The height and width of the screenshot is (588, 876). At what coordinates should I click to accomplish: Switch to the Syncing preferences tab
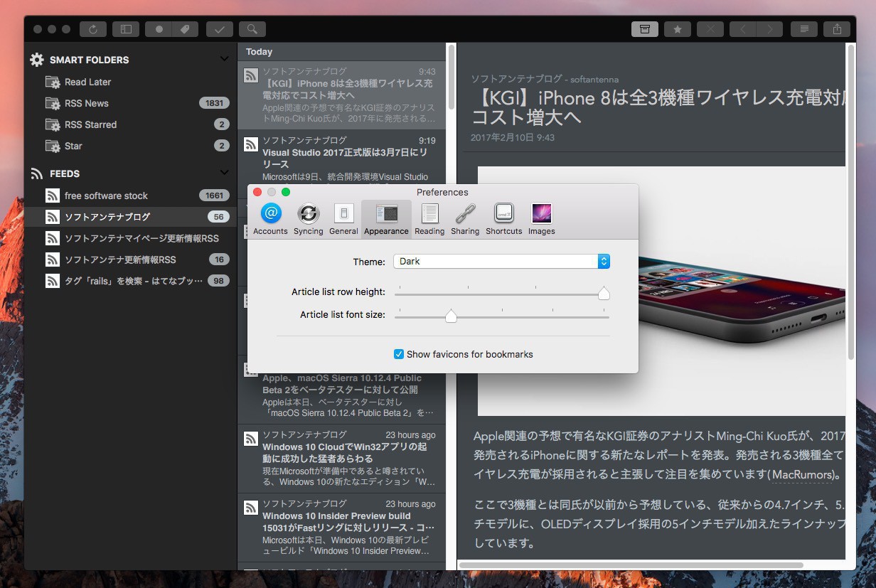click(308, 219)
